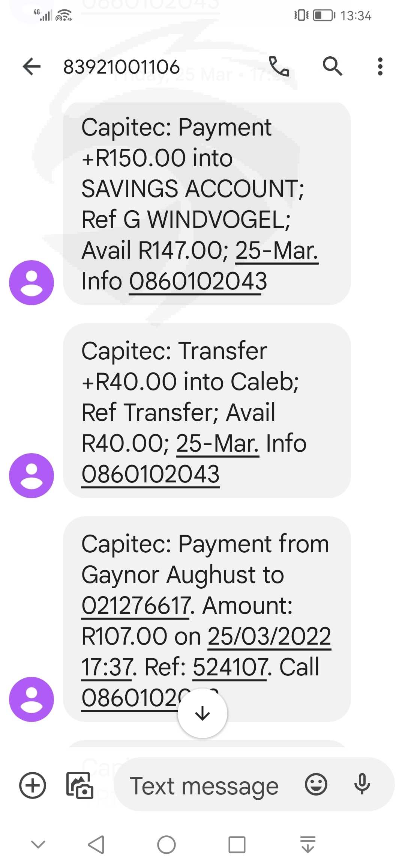Start voice message with microphone icon

[x=362, y=784]
